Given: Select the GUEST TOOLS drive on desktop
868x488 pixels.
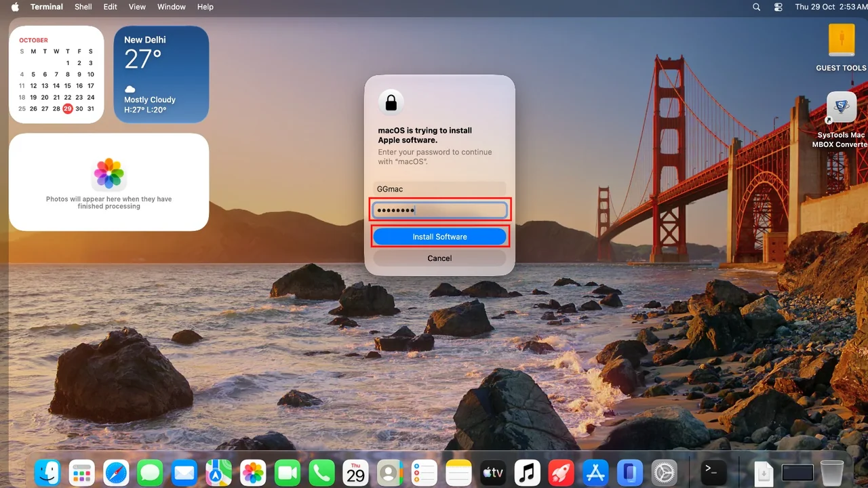Looking at the screenshot, I should tap(841, 47).
